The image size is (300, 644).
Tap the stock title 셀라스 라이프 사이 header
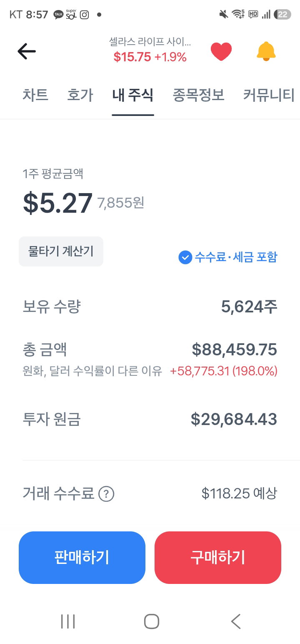150,43
